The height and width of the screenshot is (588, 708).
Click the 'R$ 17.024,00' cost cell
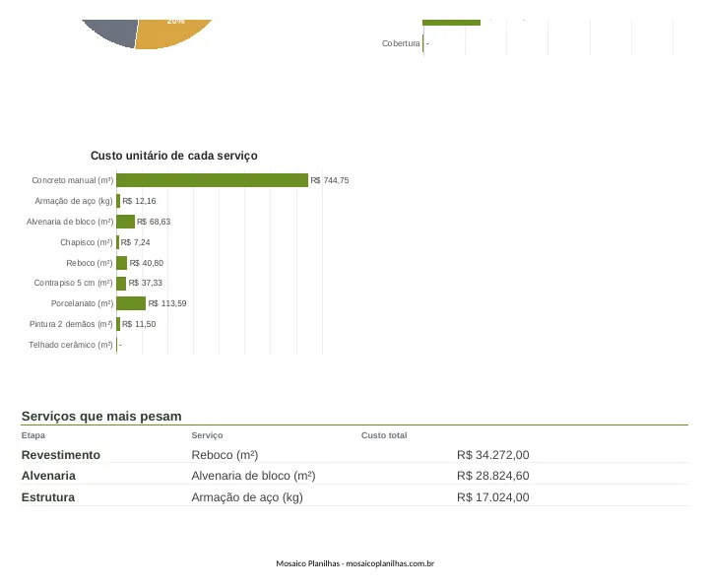[x=493, y=497]
